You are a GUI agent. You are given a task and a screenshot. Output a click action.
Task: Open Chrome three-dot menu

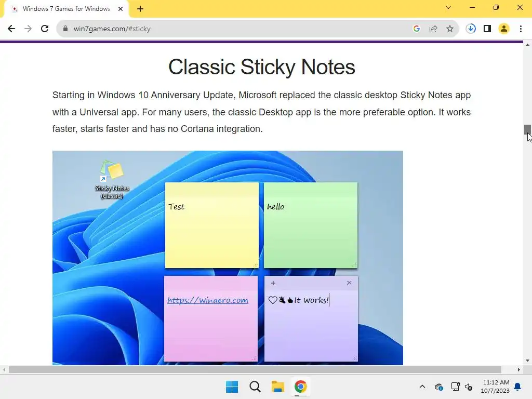point(521,29)
